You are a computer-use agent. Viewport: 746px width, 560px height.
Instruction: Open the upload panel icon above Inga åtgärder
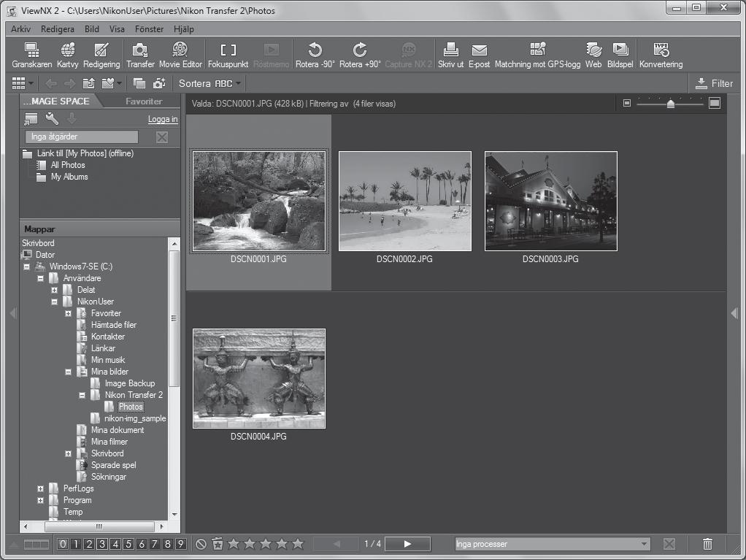coord(31,118)
